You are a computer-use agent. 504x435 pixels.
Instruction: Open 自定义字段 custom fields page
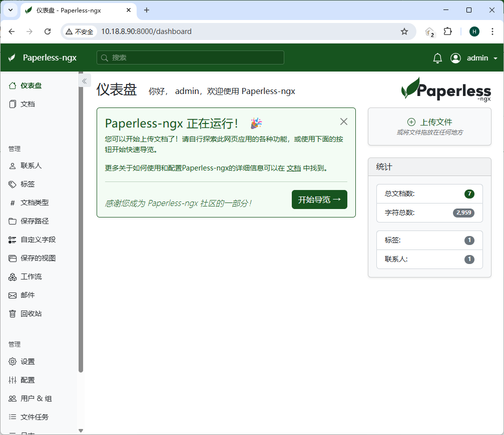pos(38,239)
